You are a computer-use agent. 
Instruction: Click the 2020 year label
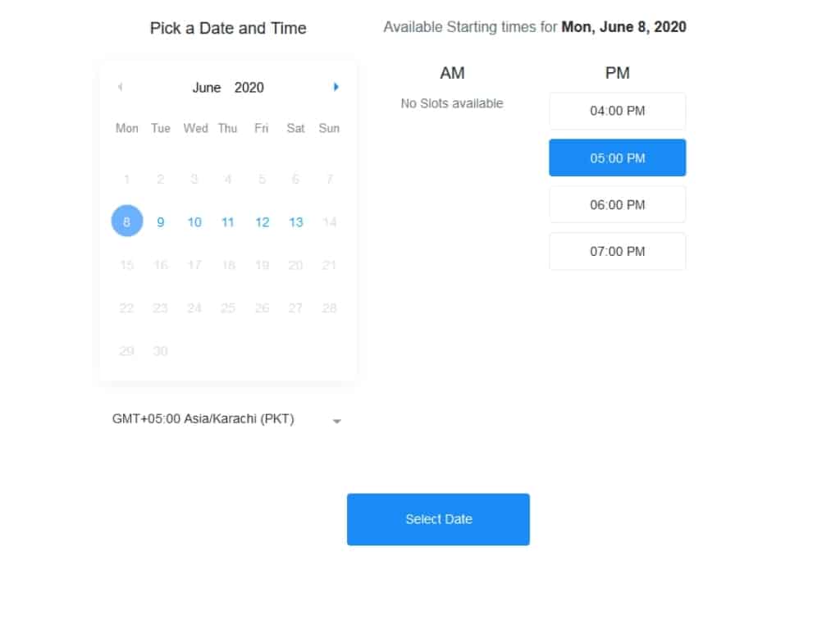[x=249, y=88]
